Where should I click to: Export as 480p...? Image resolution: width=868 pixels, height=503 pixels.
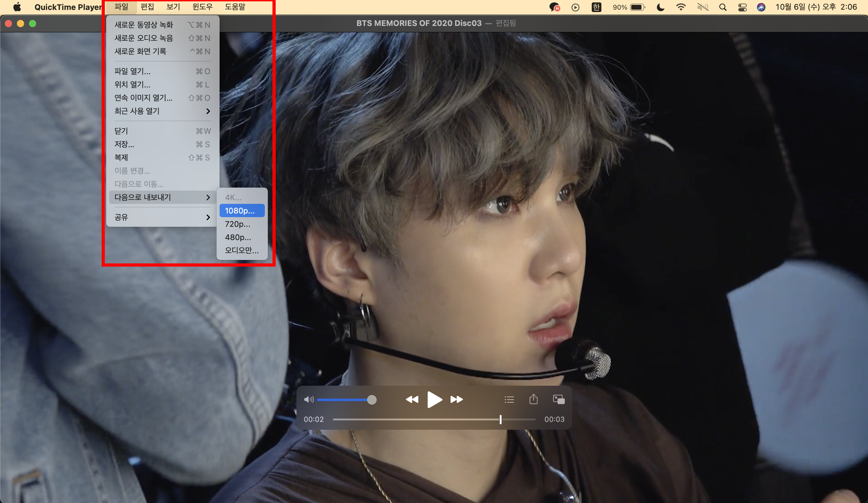pyautogui.click(x=242, y=237)
